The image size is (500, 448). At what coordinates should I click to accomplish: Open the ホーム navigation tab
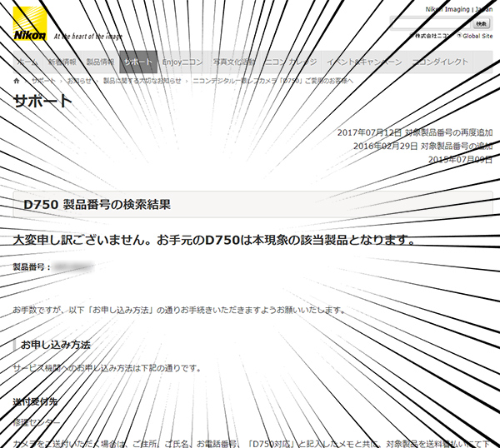click(x=27, y=62)
